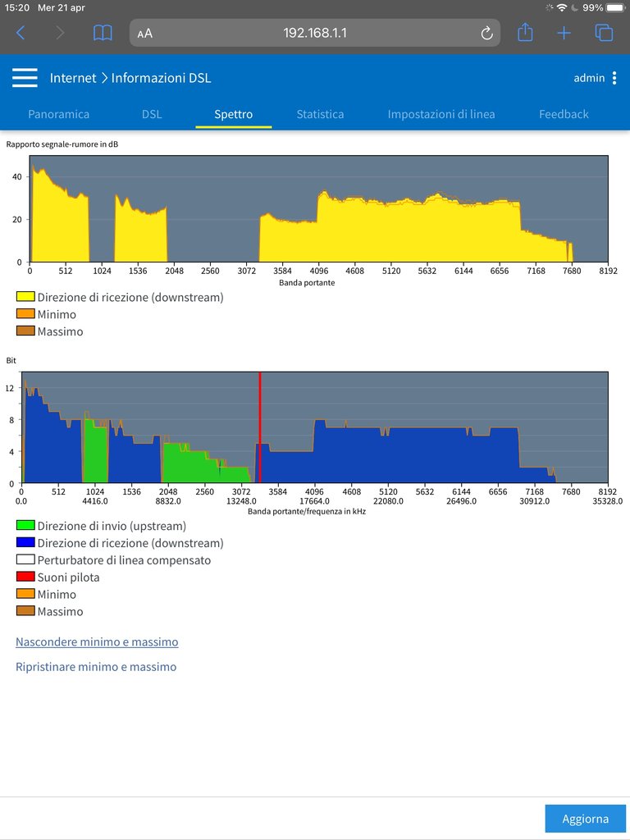The height and width of the screenshot is (840, 630).
Task: Reload page with the refresh icon
Action: tap(486, 33)
